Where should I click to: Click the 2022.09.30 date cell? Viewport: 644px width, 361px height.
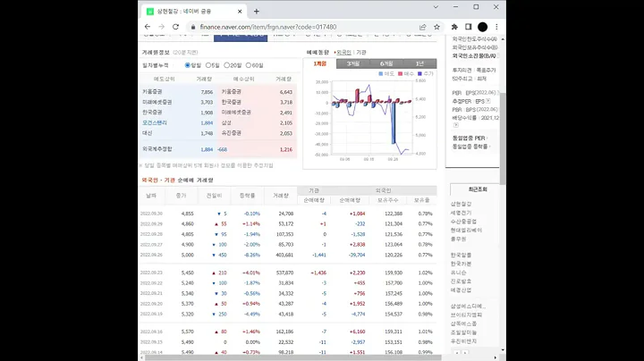point(151,214)
